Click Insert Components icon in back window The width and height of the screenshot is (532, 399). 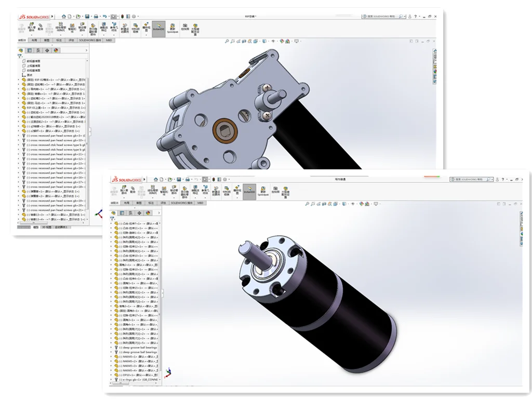click(32, 27)
